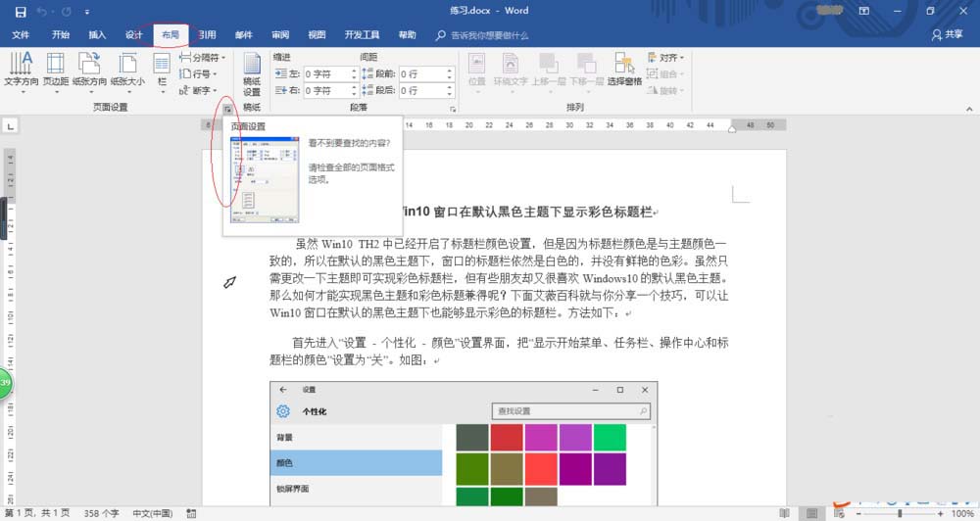The height and width of the screenshot is (521, 980).
Task: Expand the 分隔符 breaks dropdown
Action: coord(203,57)
